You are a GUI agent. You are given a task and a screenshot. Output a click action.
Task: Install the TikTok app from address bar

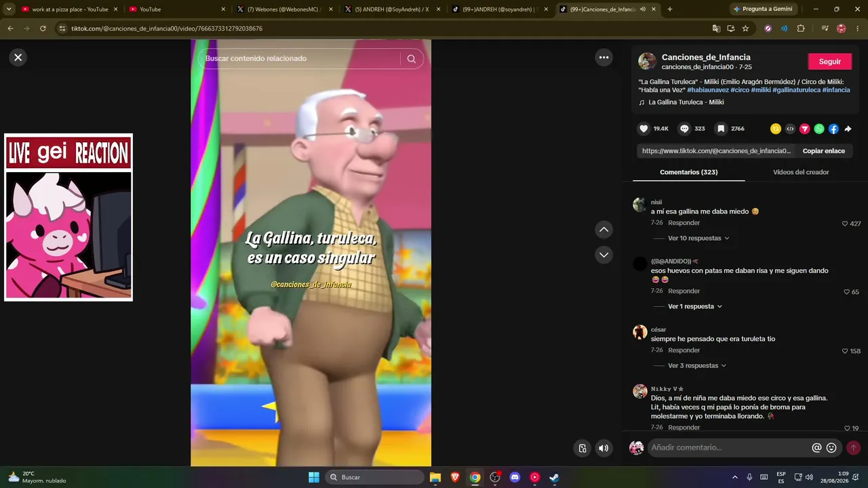[731, 28]
